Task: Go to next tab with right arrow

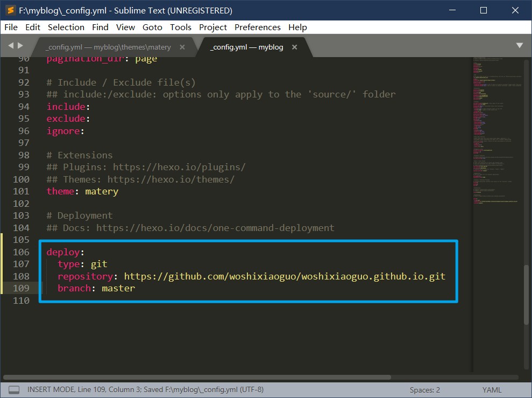Action: click(x=20, y=45)
